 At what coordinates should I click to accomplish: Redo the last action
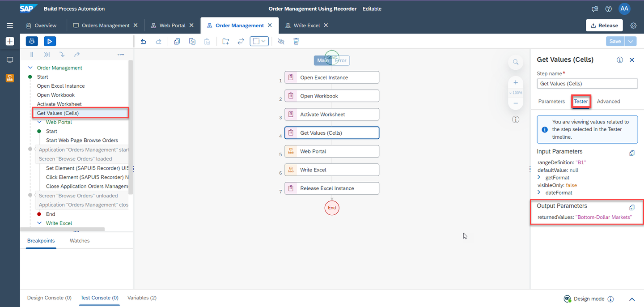click(158, 41)
